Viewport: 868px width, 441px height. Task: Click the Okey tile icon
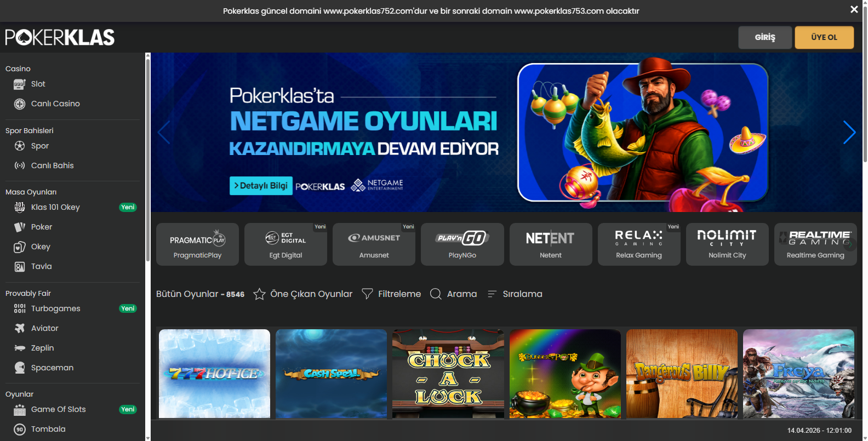pos(20,247)
